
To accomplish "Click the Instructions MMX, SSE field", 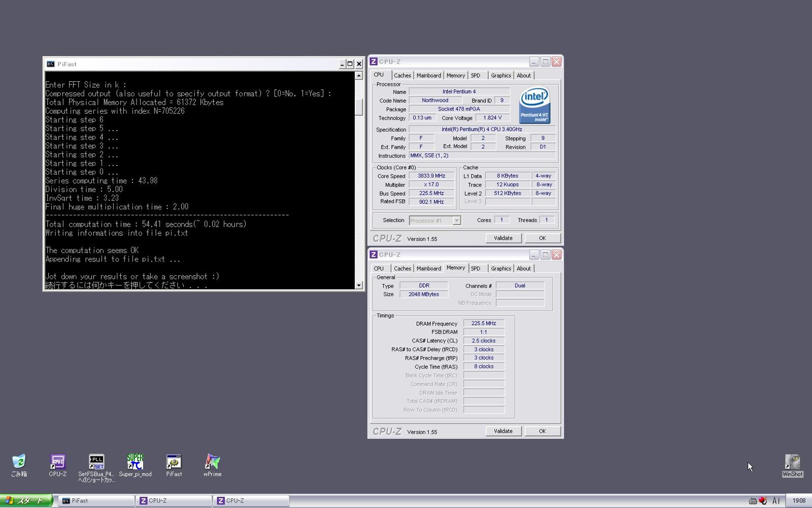I will pyautogui.click(x=482, y=155).
